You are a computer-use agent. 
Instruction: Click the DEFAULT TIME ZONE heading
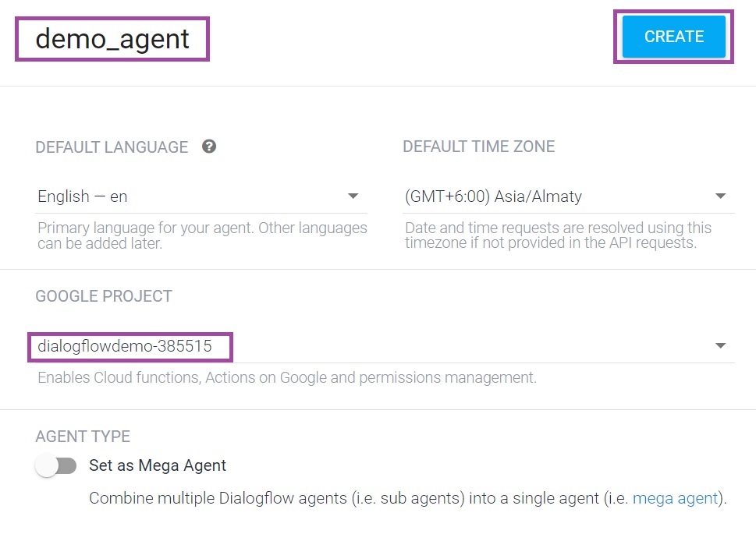click(x=478, y=147)
